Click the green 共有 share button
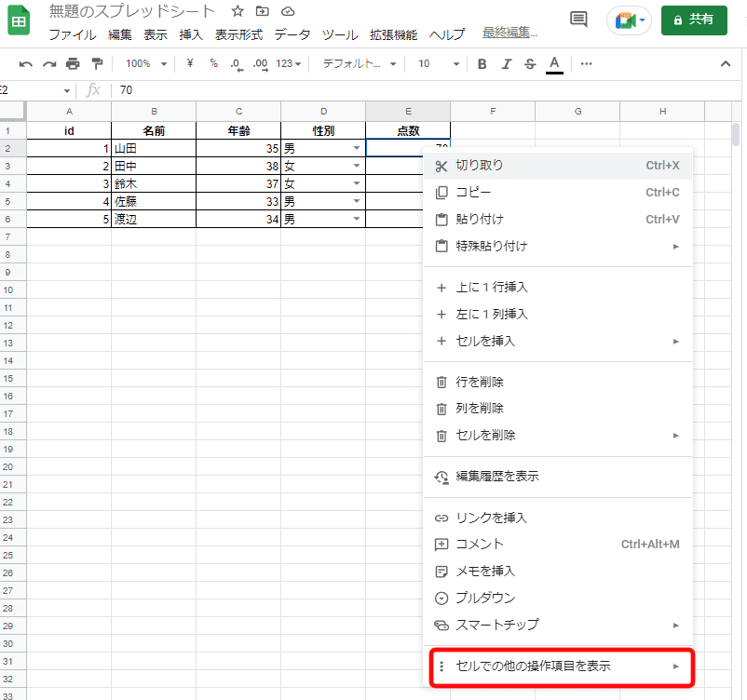747x700 pixels. [693, 20]
